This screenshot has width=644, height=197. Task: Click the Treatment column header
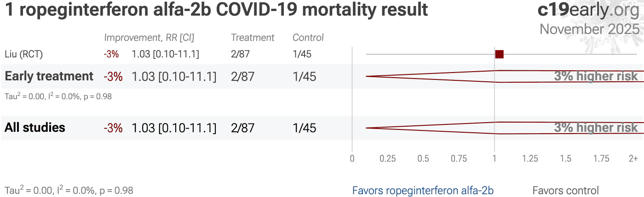253,38
